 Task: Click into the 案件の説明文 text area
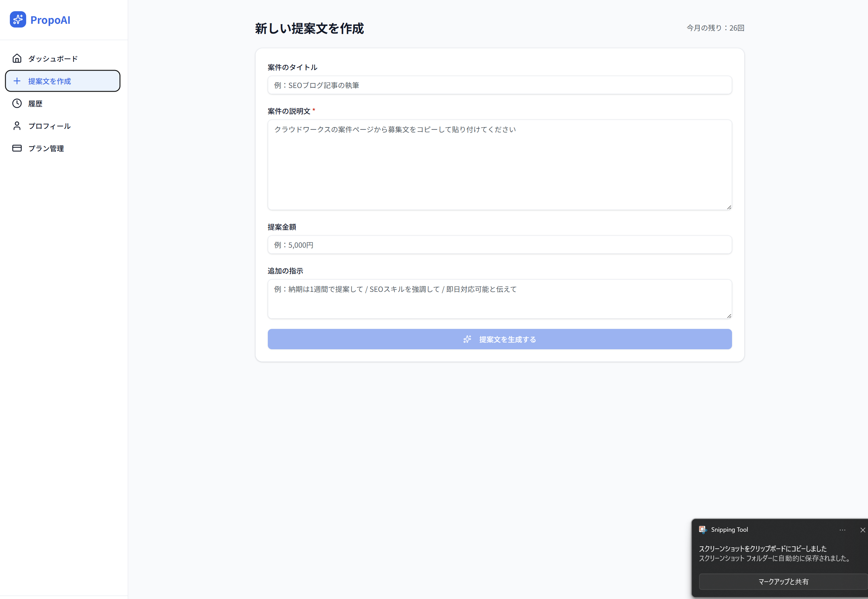pos(499,165)
